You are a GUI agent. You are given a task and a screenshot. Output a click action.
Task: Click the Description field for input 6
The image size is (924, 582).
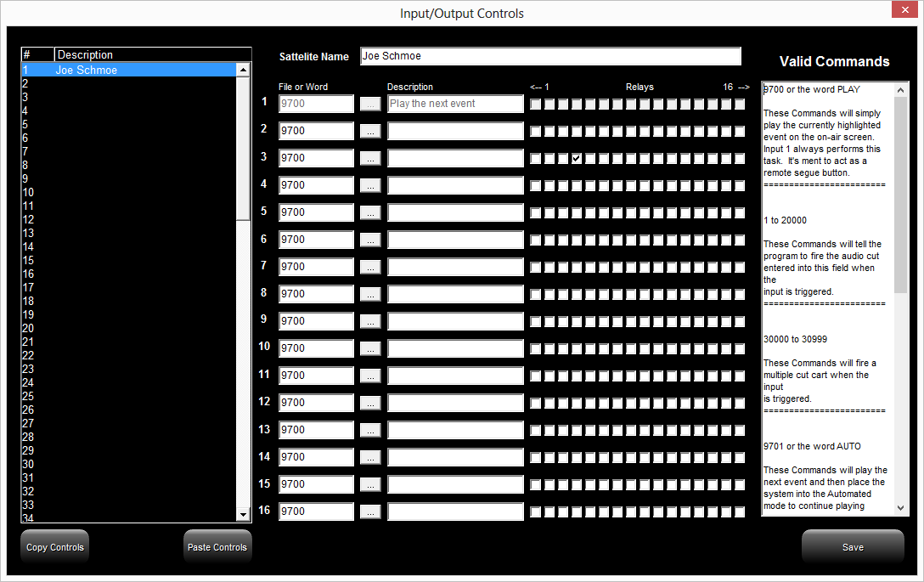point(455,240)
